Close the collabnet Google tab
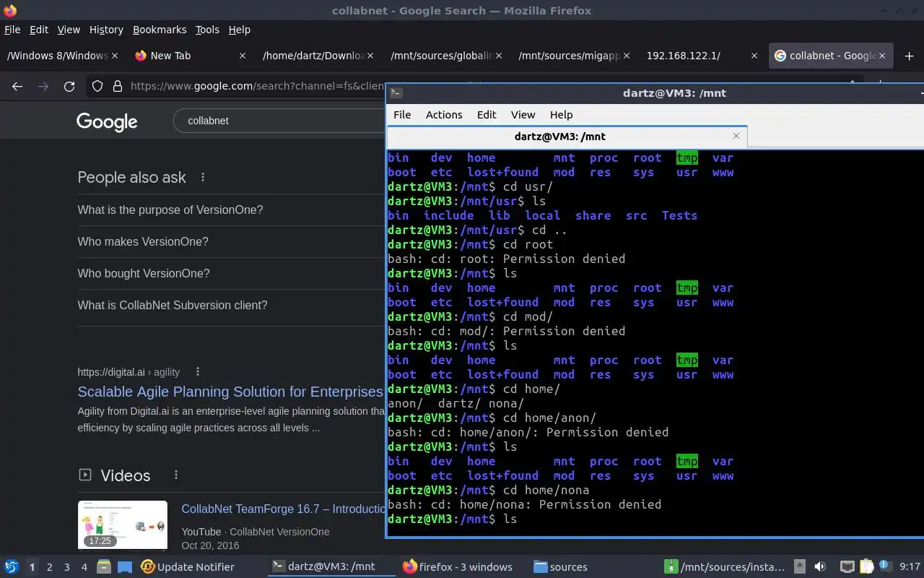The image size is (924, 578). (x=882, y=56)
